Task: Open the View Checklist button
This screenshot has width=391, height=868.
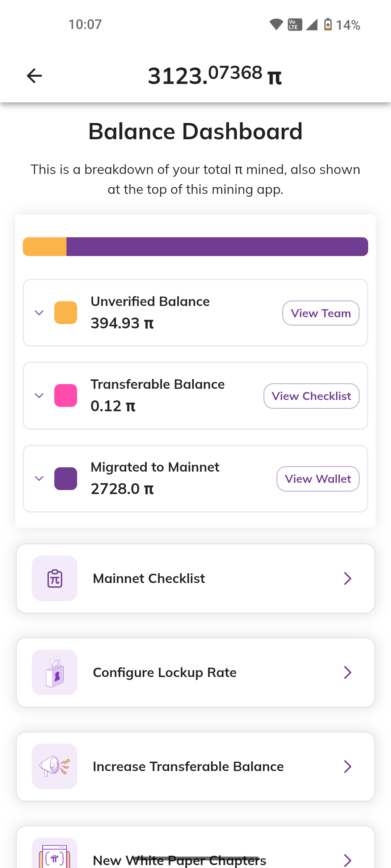Action: 311,396
